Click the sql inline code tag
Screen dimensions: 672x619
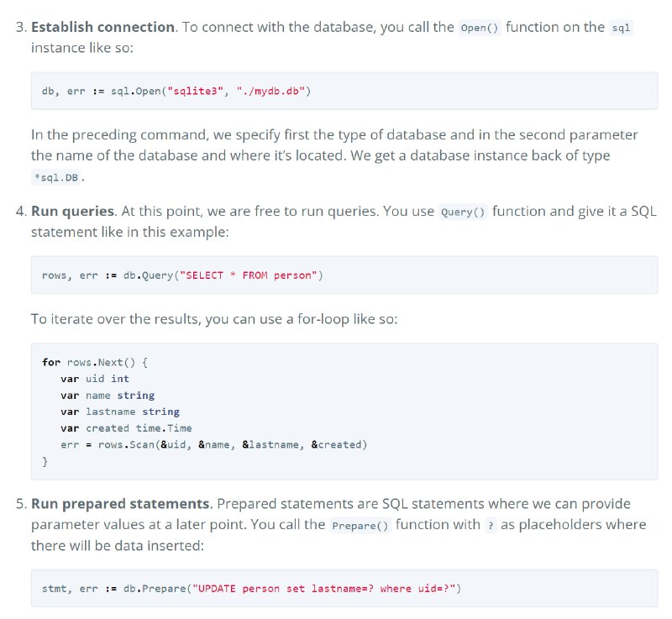[621, 28]
